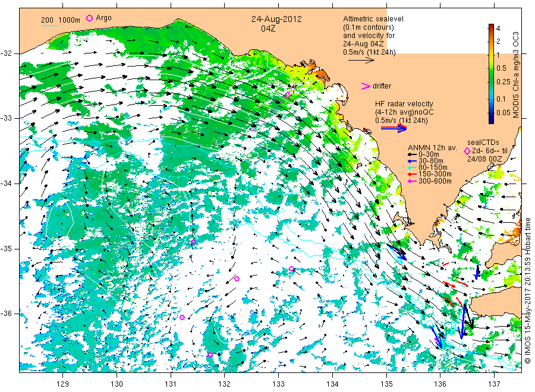Click the altimetric velocity reference arrow
535x392 pixels.
coord(361,61)
